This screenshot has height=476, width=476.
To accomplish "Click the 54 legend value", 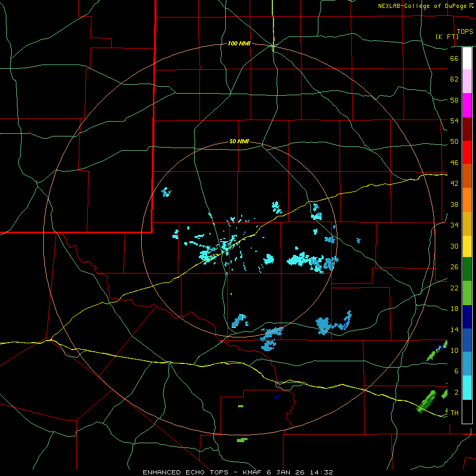I will coord(454,121).
